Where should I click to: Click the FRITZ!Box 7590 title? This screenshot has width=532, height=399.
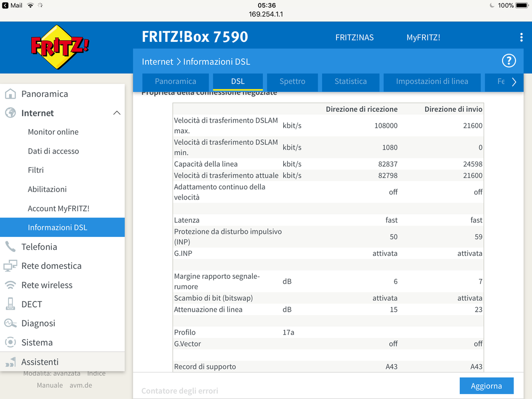coord(195,36)
